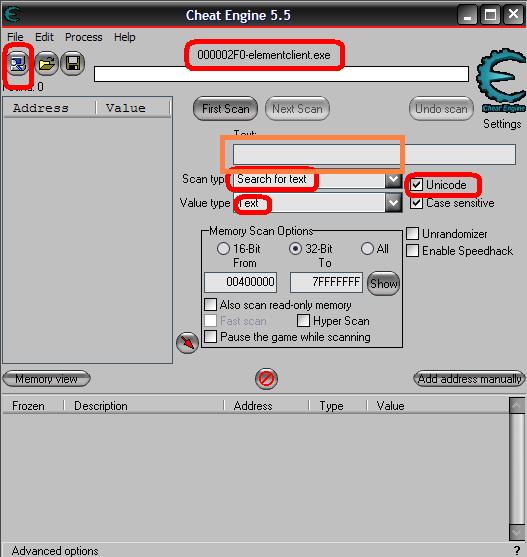This screenshot has height=557, width=527.
Task: Open Cheat Engine Settings logo
Action: point(501,82)
